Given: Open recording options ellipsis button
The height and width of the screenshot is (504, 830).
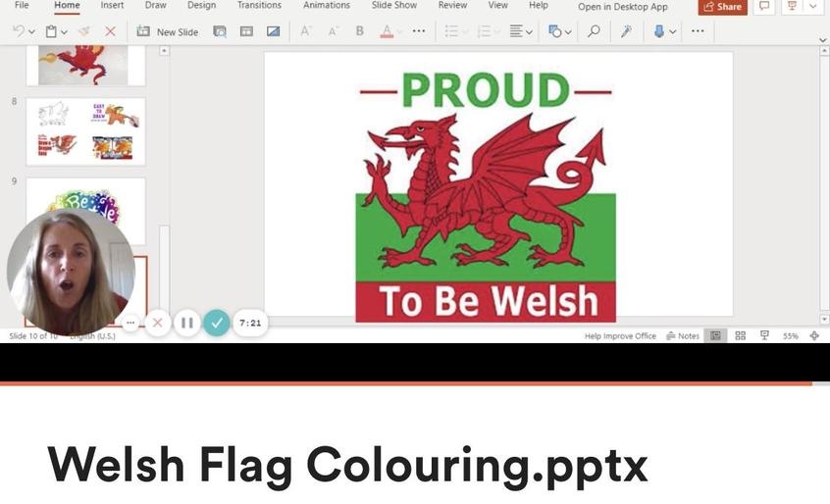Looking at the screenshot, I should pyautogui.click(x=130, y=323).
